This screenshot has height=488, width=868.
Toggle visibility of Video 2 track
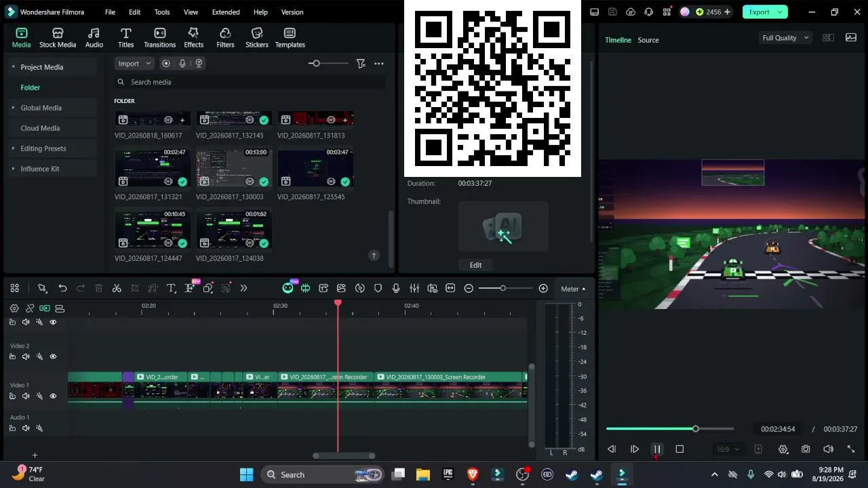tap(53, 357)
